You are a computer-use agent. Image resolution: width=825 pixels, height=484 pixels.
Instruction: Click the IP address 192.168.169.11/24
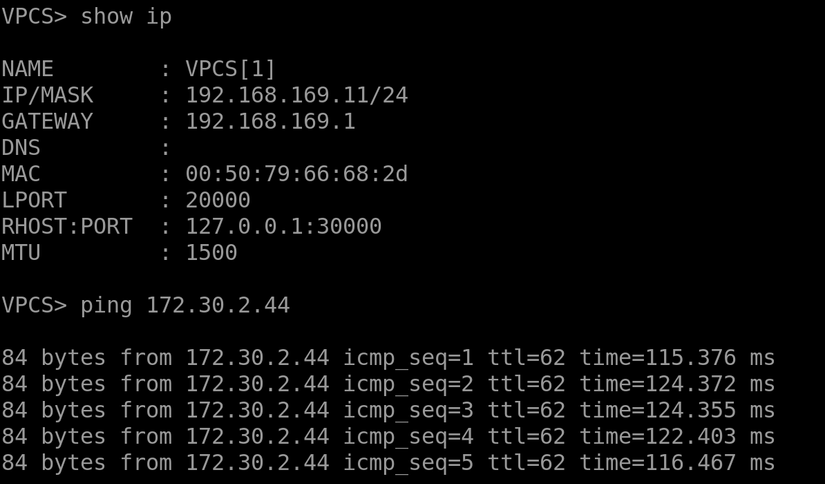click(x=297, y=96)
